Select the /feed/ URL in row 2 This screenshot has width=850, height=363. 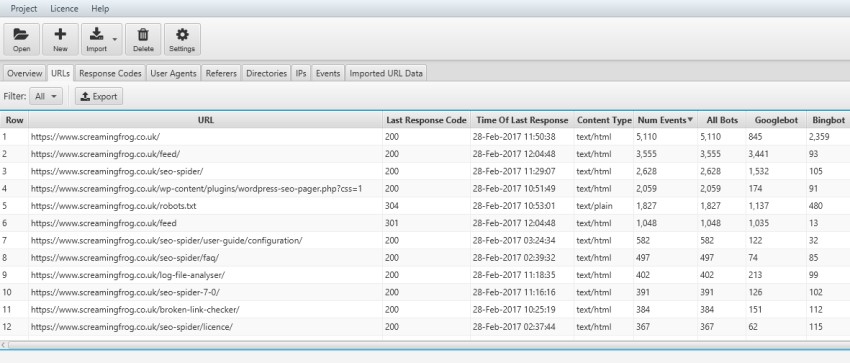[x=105, y=154]
